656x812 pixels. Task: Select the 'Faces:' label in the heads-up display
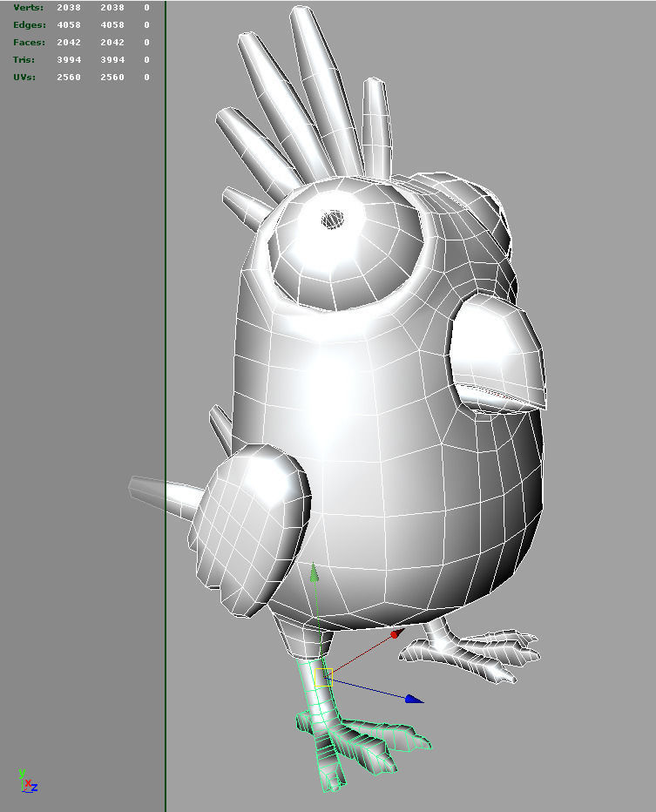29,43
